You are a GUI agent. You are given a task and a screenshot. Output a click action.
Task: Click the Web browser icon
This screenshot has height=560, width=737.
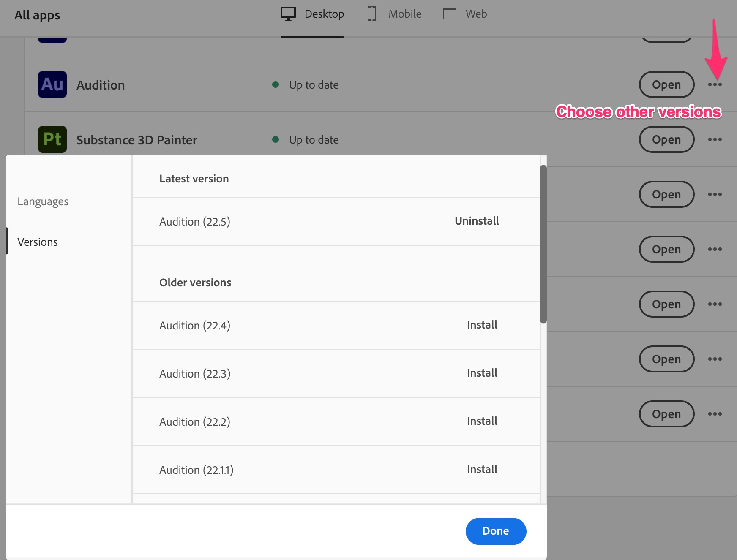450,14
